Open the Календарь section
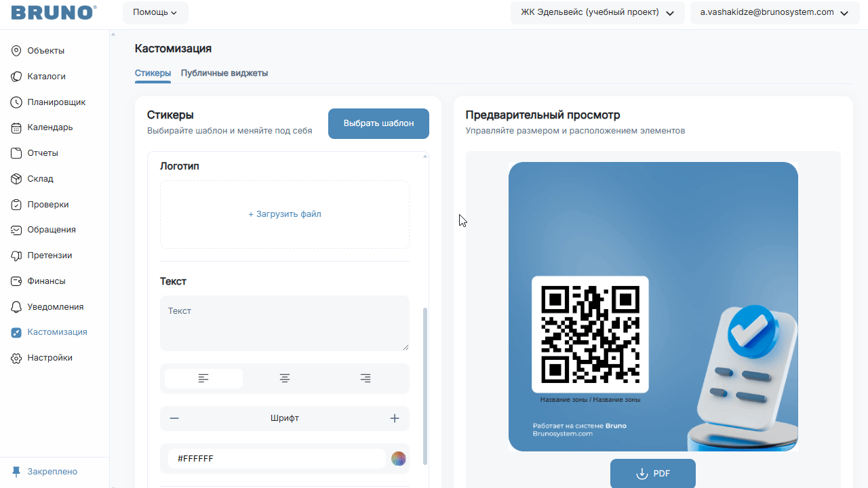The image size is (868, 488). (50, 127)
